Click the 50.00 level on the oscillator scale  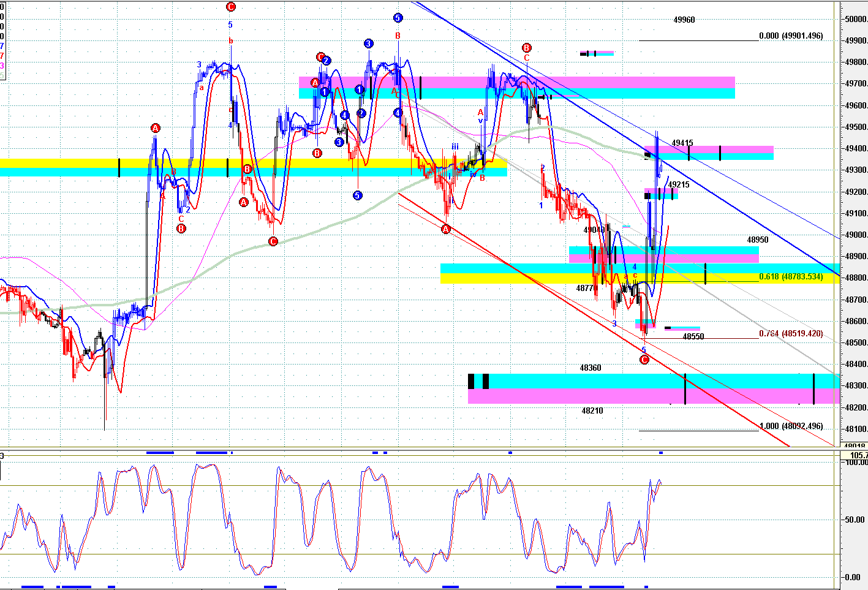click(x=853, y=520)
